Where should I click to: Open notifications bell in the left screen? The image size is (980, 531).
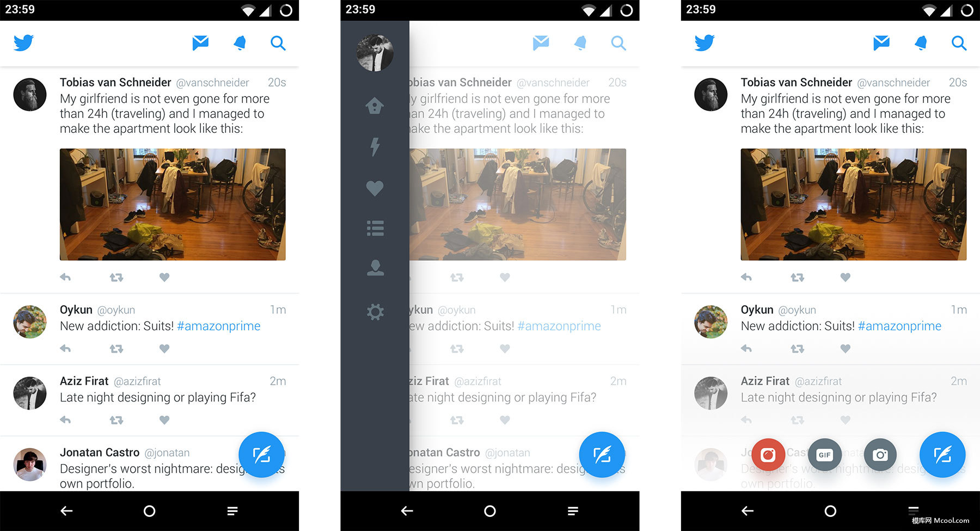tap(240, 42)
